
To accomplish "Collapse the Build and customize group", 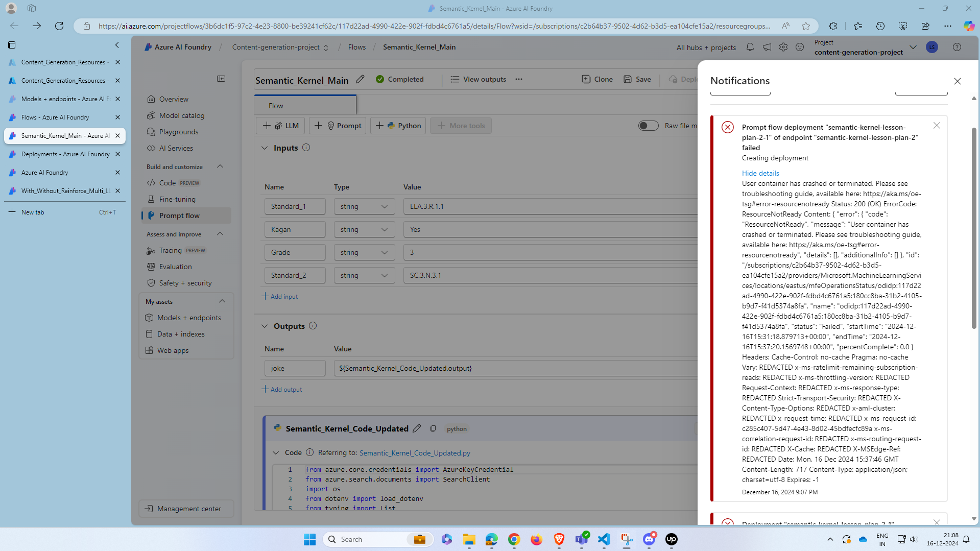I will tap(220, 166).
